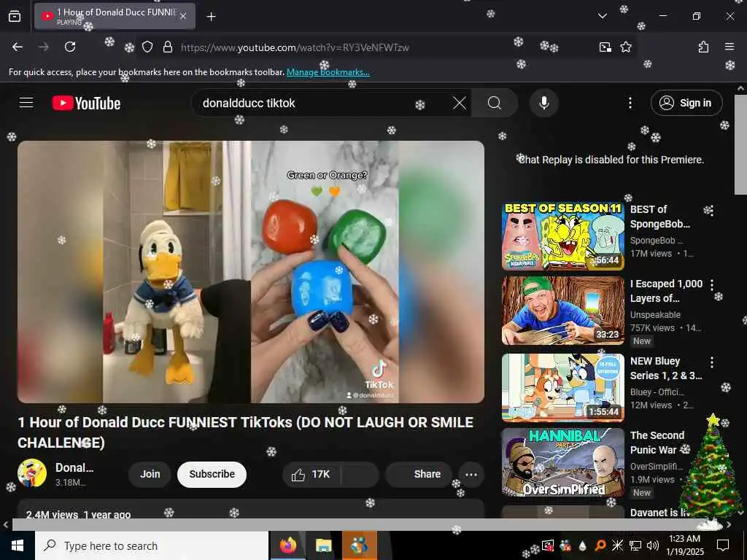Open the Windows Start menu

click(18, 545)
